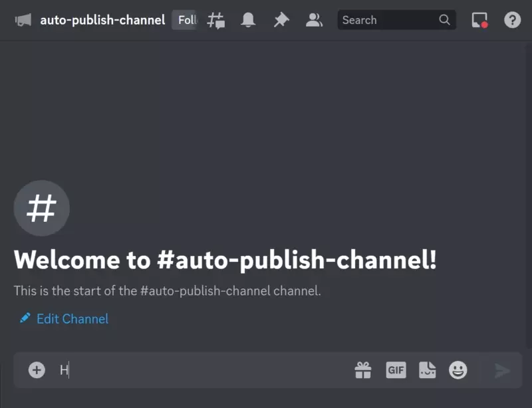
Task: Open the Inbox with the red badge
Action: 479,20
